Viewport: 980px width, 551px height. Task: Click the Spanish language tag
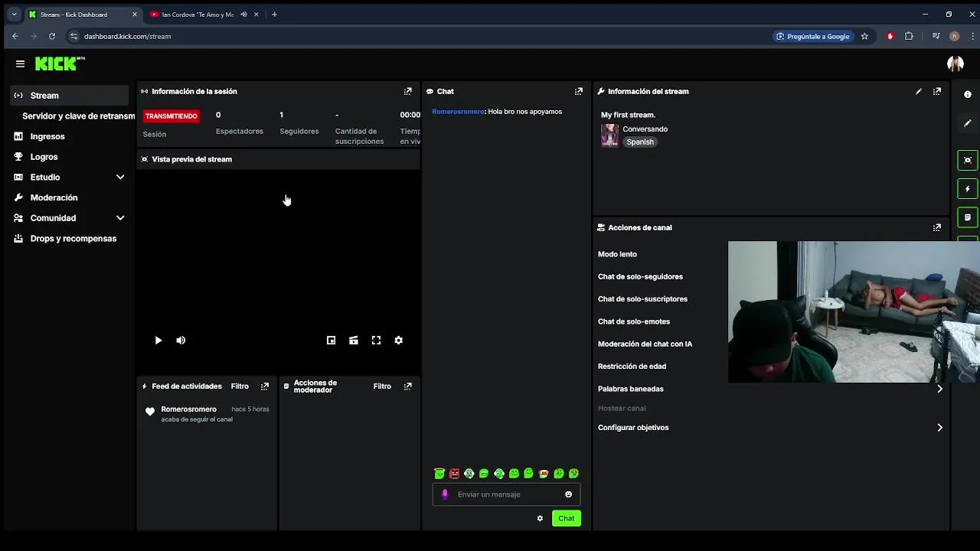(640, 142)
